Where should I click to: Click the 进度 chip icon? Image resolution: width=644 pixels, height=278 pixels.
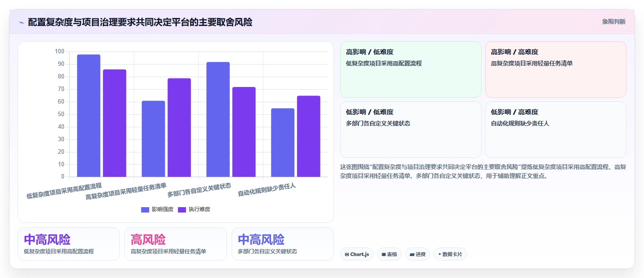pyautogui.click(x=412, y=254)
